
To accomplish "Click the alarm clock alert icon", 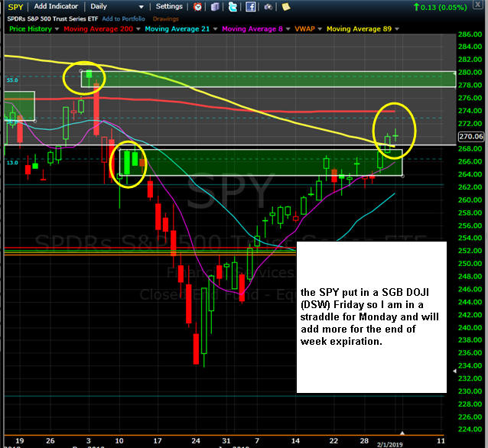I will click(197, 7).
